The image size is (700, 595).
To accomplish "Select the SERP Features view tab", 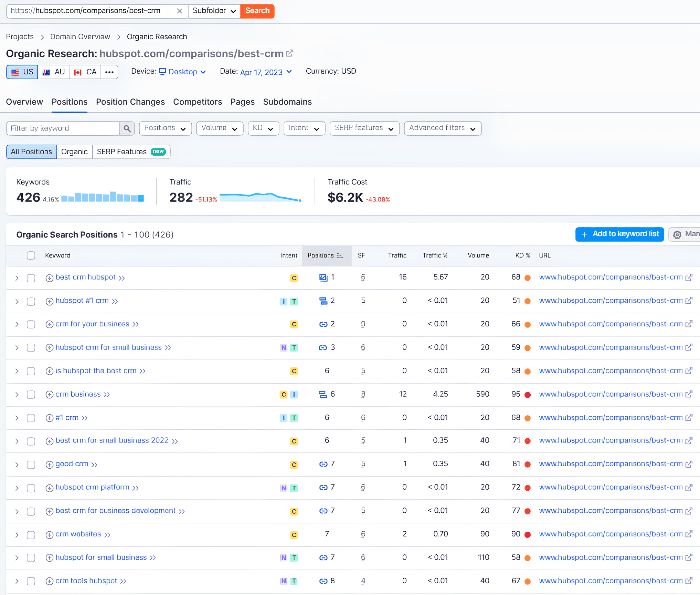I will (131, 152).
